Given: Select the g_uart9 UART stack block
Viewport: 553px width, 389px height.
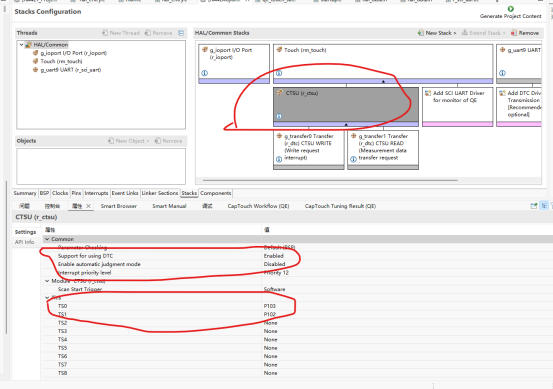Looking at the screenshot, I should click(519, 63).
